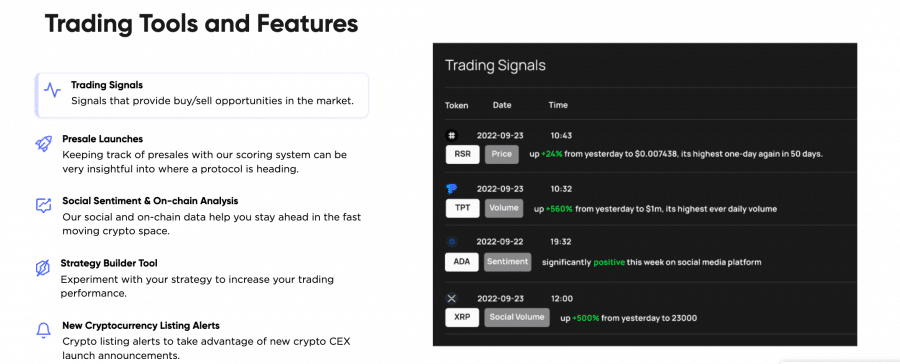Click the XRP token logo icon
The width and height of the screenshot is (900, 364).
coord(451,299)
